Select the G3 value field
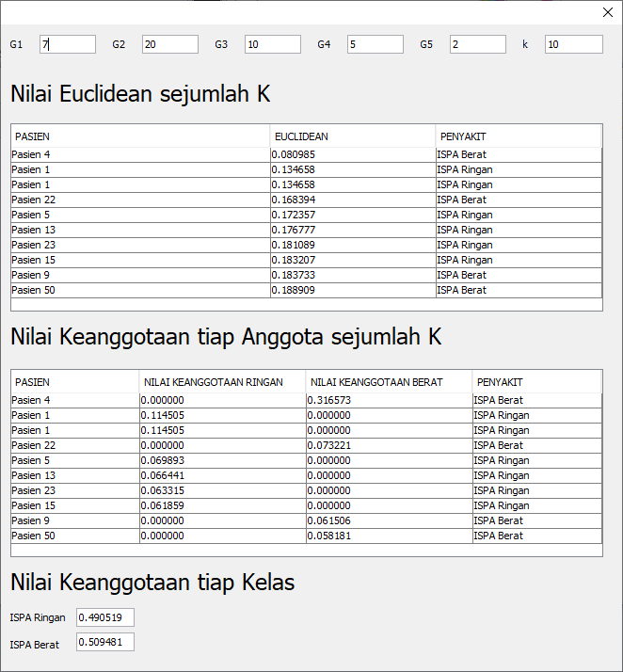 (x=272, y=44)
